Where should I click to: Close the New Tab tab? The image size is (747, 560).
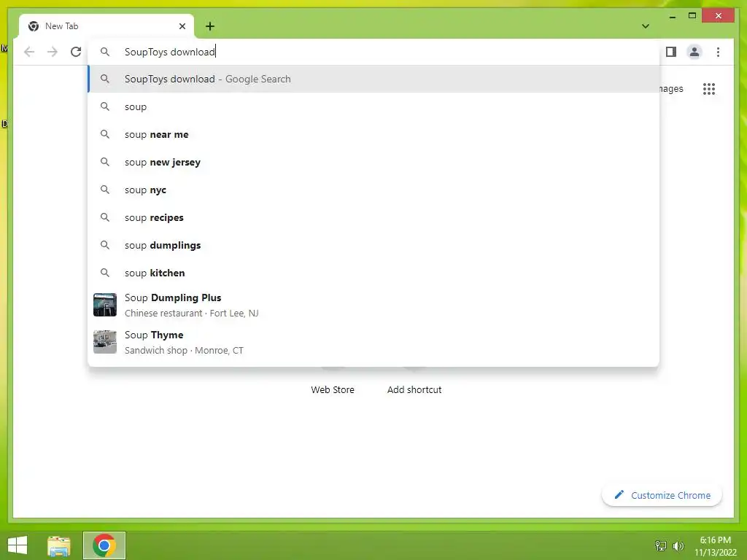click(x=182, y=26)
